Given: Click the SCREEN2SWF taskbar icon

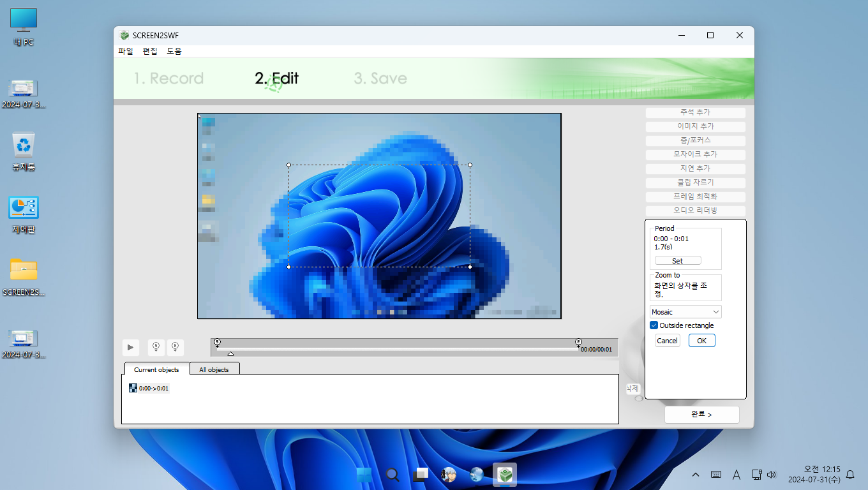Looking at the screenshot, I should pos(505,475).
